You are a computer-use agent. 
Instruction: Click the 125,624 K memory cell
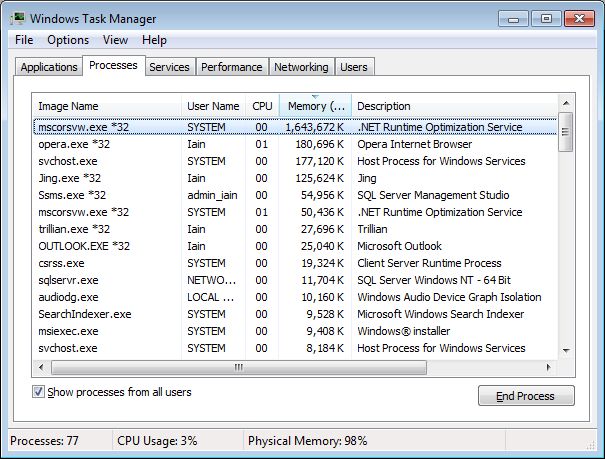pyautogui.click(x=319, y=178)
